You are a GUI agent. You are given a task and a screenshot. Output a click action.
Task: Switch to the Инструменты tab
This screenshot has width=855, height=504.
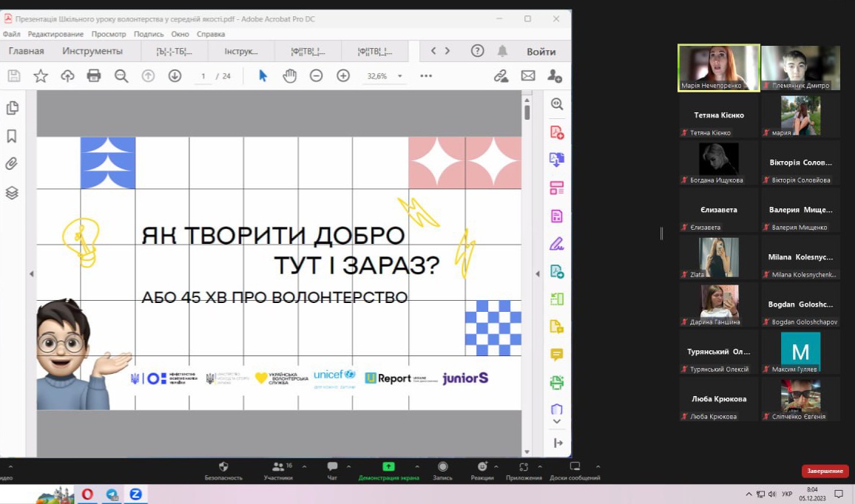(x=92, y=51)
